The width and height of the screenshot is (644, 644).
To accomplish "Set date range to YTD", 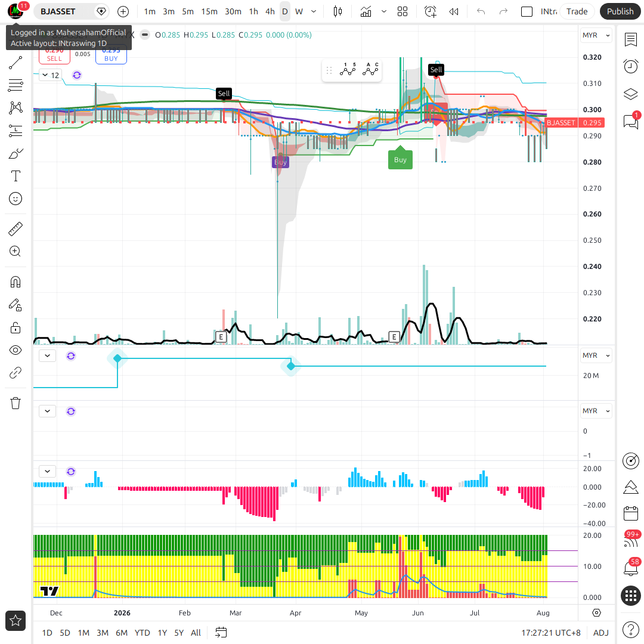I will [142, 633].
